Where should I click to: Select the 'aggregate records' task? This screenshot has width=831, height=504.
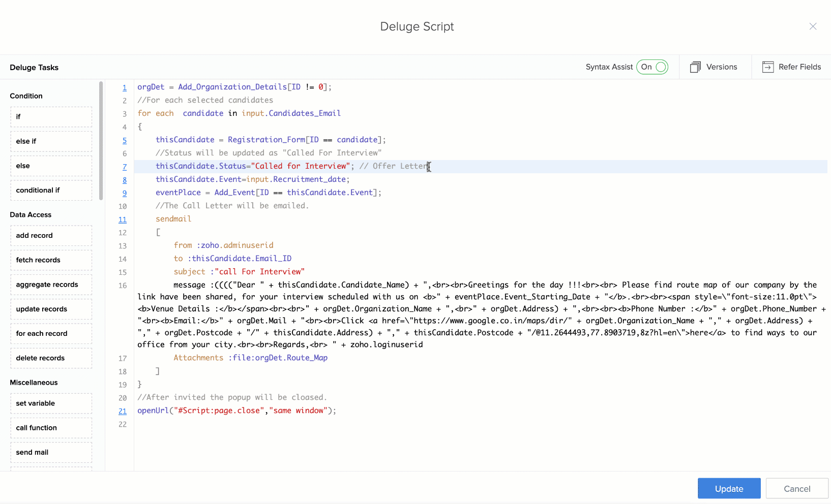tap(51, 285)
